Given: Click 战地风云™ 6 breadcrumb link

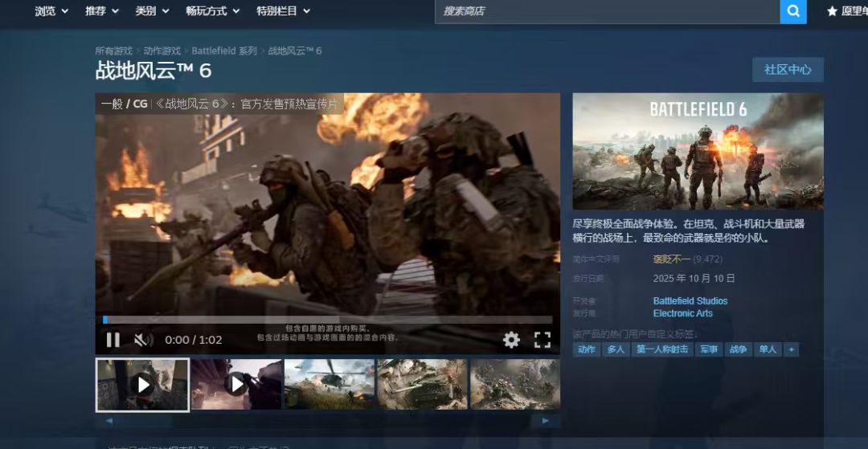Looking at the screenshot, I should click(294, 51).
